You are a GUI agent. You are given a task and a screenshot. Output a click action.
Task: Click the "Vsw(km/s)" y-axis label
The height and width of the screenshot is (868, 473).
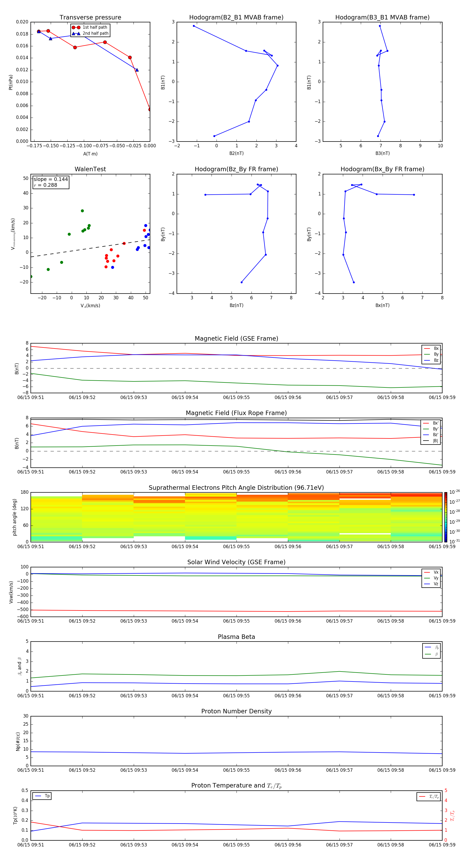[11, 592]
